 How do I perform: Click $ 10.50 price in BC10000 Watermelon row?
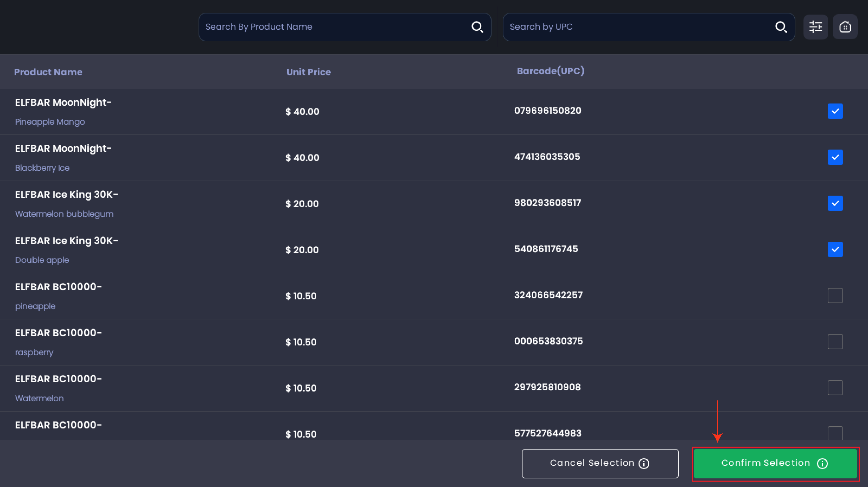(x=301, y=388)
